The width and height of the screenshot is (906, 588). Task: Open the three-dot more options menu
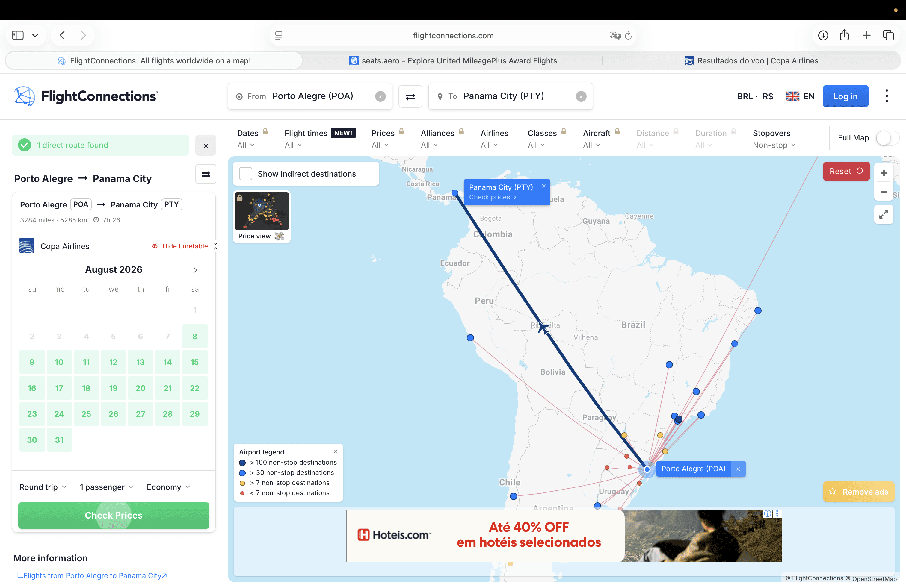point(887,96)
